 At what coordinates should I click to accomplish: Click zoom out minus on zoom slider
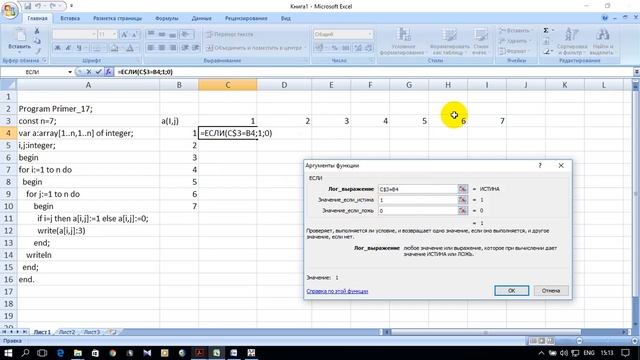[579, 341]
